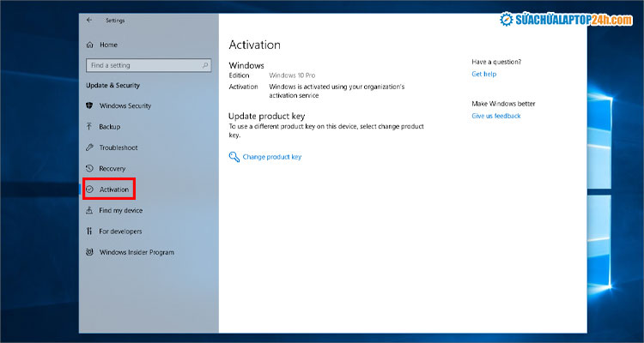The width and height of the screenshot is (644, 343).
Task: Select the Backup text label
Action: [110, 127]
